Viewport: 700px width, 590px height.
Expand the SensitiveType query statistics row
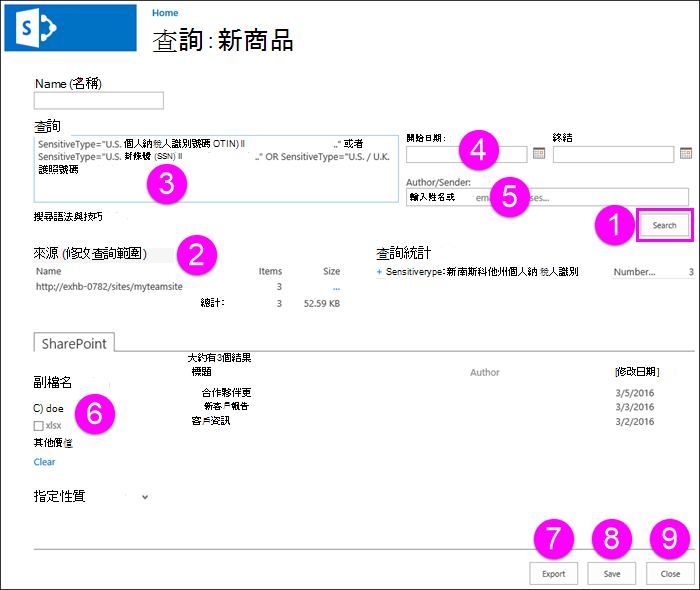(379, 272)
